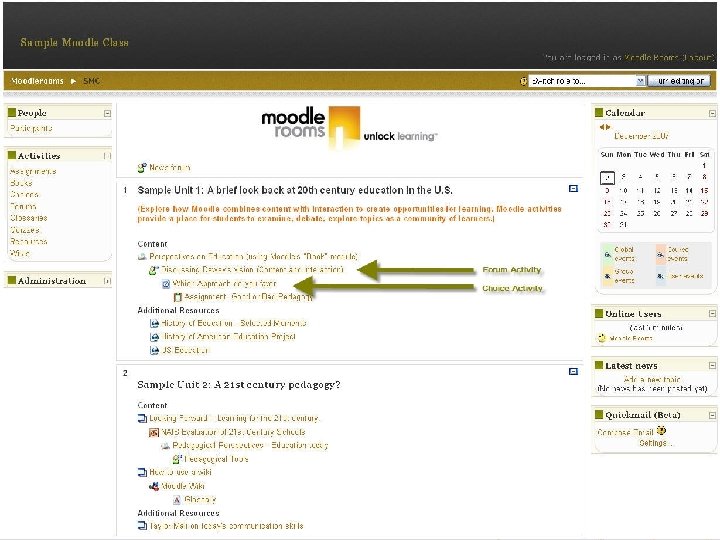This screenshot has height=540, width=720.
Task: Expand the Administration block
Action: tap(107, 281)
